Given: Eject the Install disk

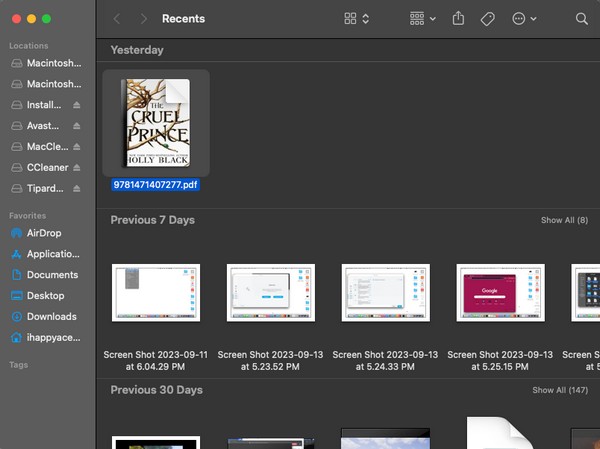Looking at the screenshot, I should click(x=77, y=105).
